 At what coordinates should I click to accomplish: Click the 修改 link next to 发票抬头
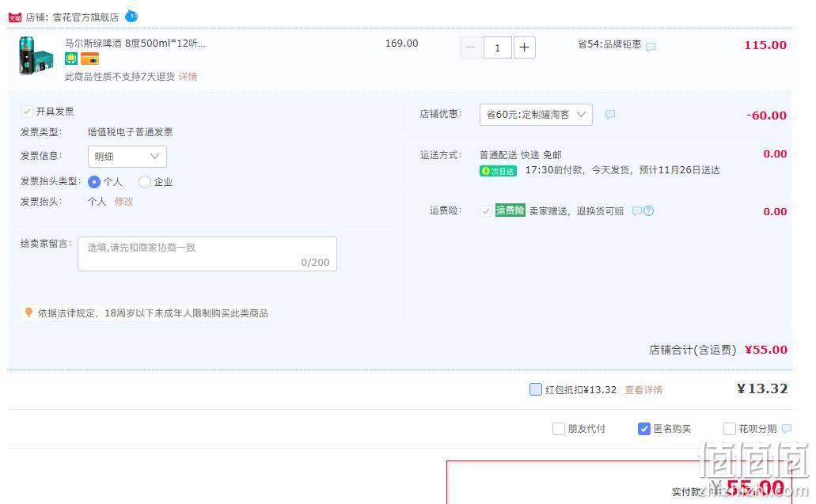[x=123, y=201]
